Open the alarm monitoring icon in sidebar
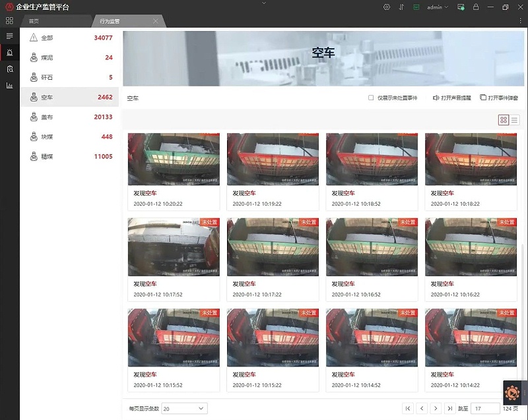Screen dimensions: 528x420 pos(10,52)
